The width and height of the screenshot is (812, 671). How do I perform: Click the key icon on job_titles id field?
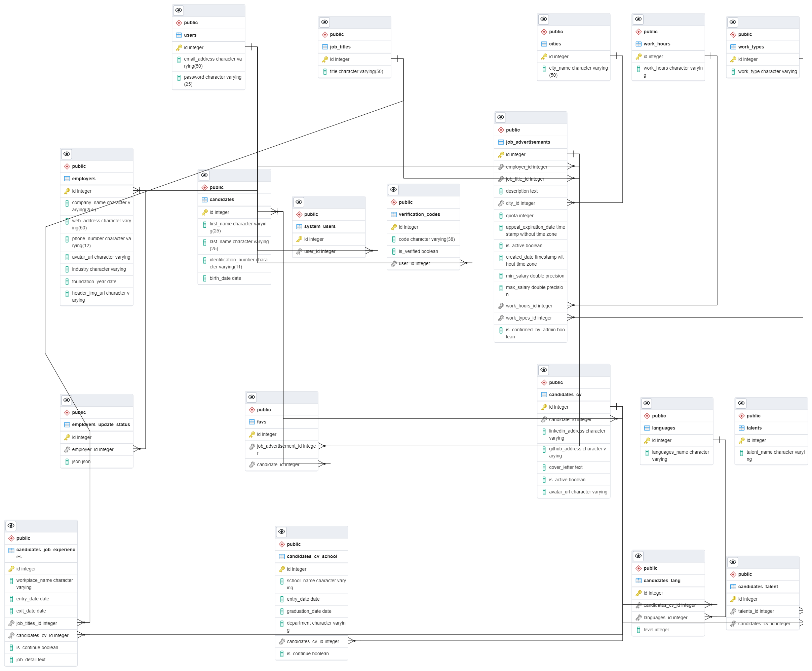point(324,59)
